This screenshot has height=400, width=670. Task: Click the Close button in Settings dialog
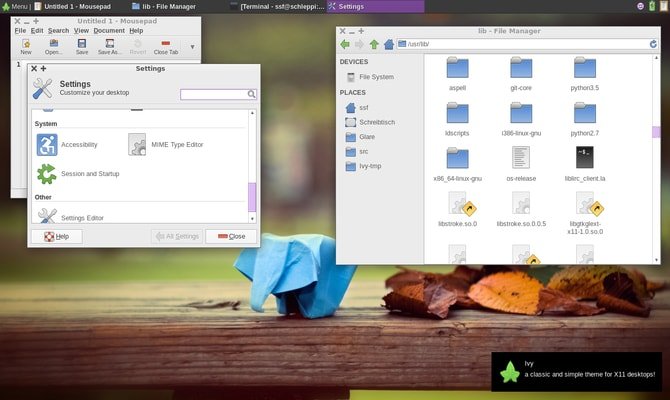point(231,236)
